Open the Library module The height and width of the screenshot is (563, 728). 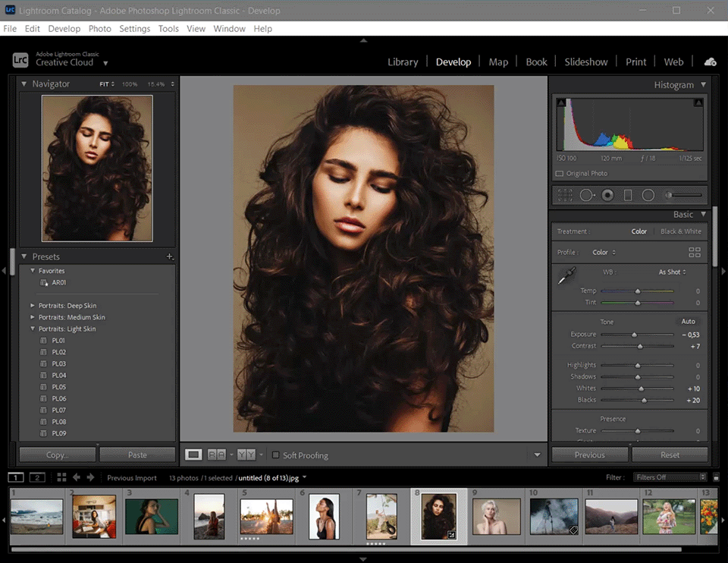(x=403, y=61)
